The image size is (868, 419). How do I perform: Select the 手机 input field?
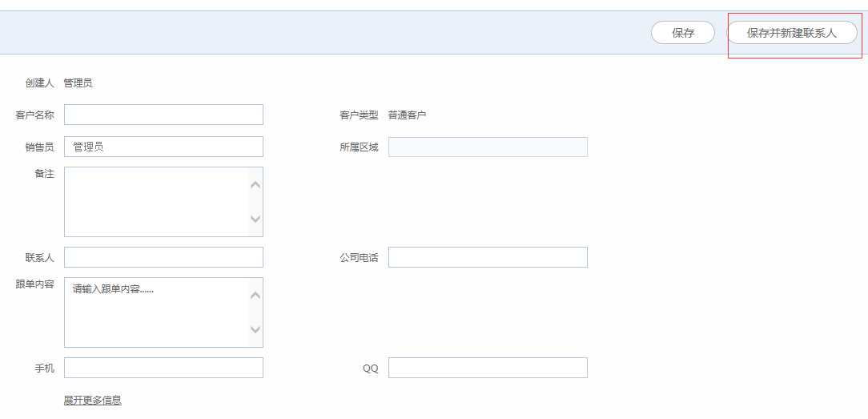(163, 368)
